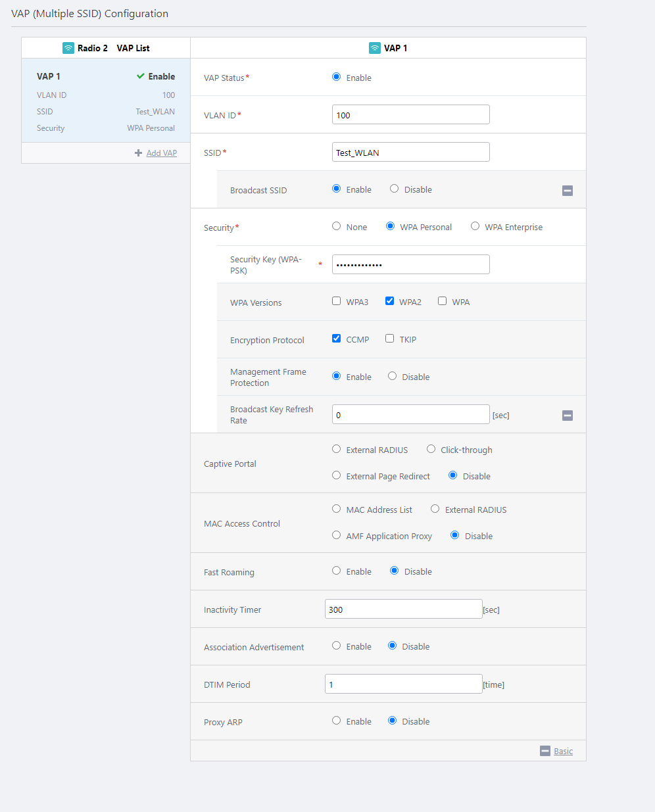Focus the Security Key password field

pos(410,265)
